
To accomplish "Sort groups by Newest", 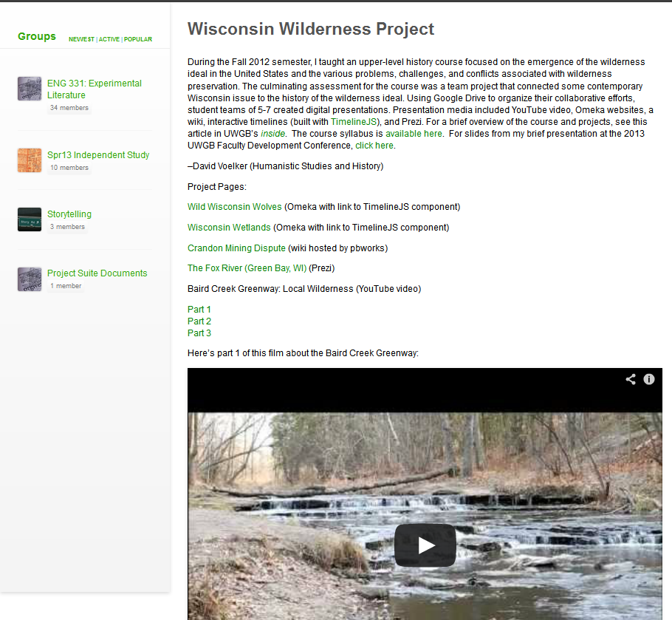I will [81, 39].
